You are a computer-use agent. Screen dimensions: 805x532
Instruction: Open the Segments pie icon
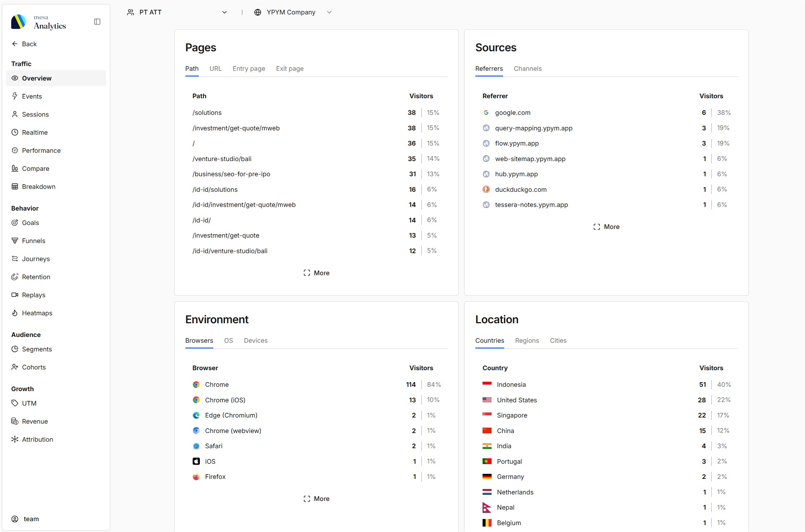tap(15, 349)
